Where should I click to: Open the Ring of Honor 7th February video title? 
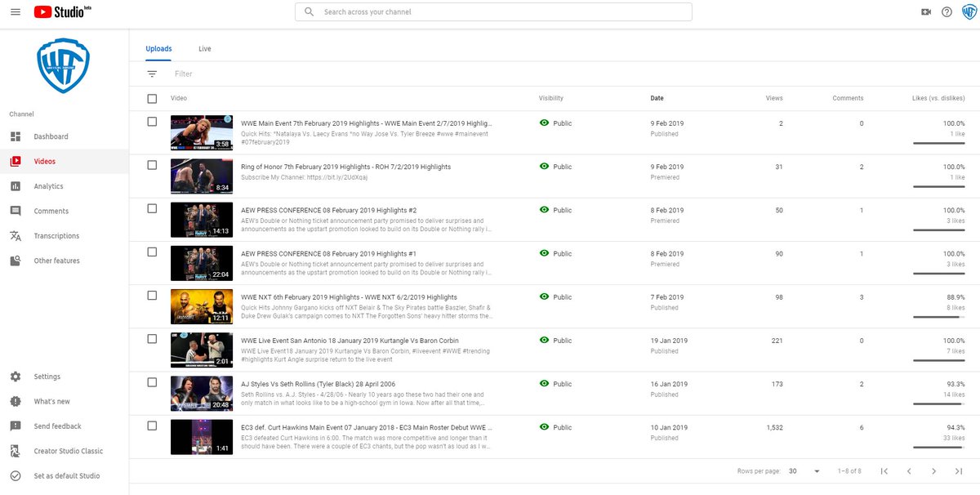click(345, 167)
